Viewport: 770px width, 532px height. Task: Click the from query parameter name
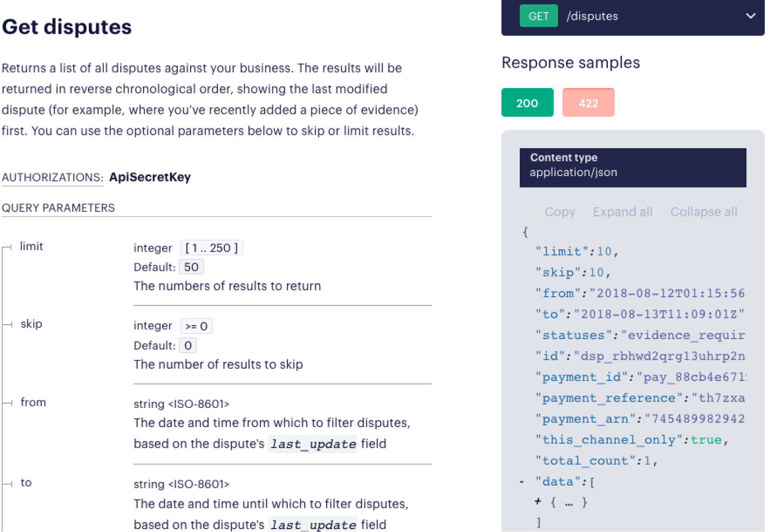click(x=33, y=403)
